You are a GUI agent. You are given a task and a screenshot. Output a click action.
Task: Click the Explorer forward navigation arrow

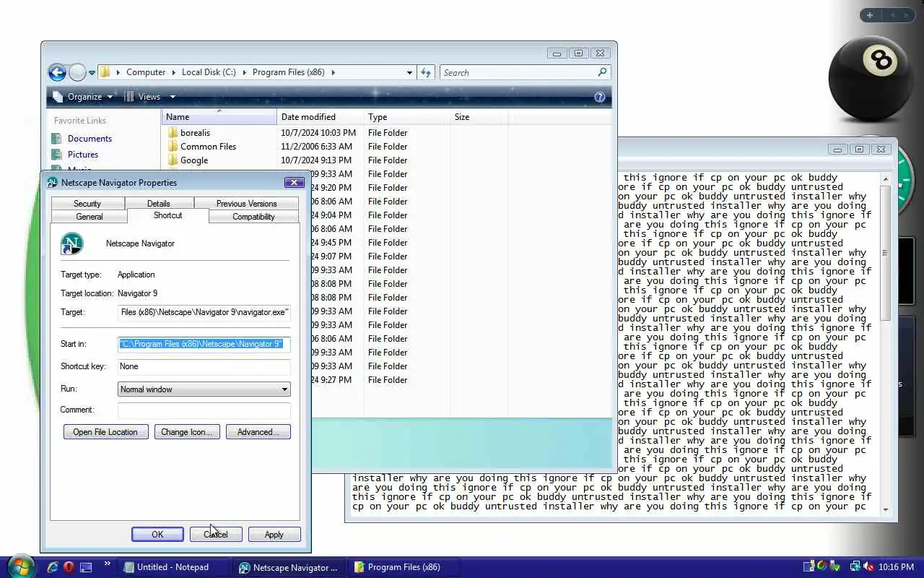(x=77, y=72)
